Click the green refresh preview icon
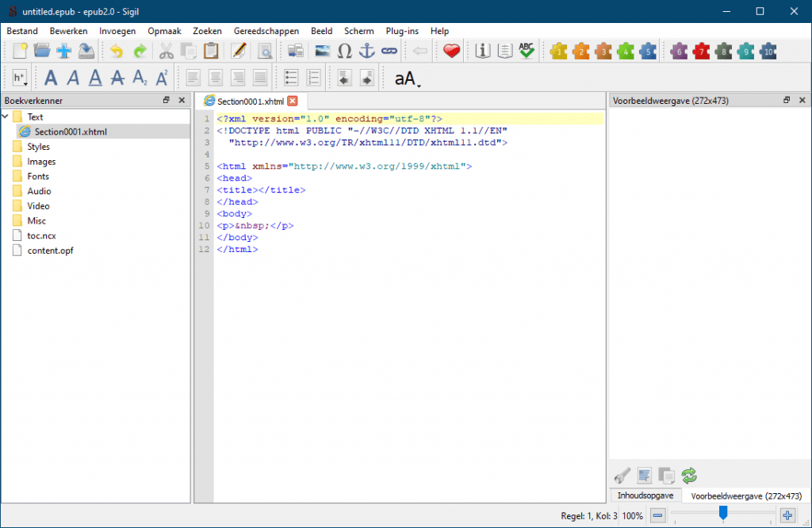This screenshot has width=812, height=528. pos(689,476)
